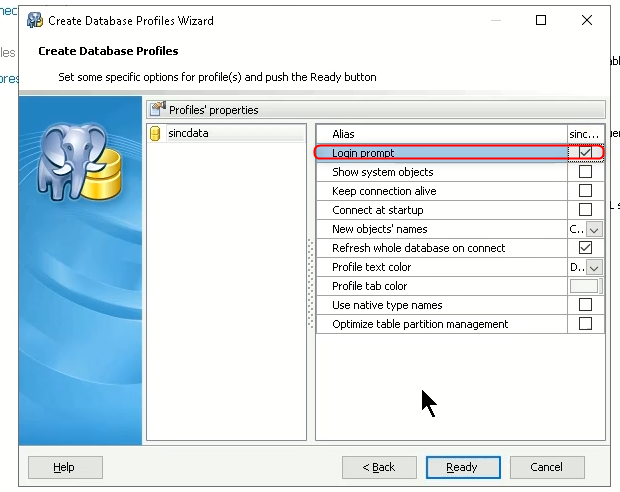620x492 pixels.
Task: Open Help for the wizard
Action: coord(65,467)
